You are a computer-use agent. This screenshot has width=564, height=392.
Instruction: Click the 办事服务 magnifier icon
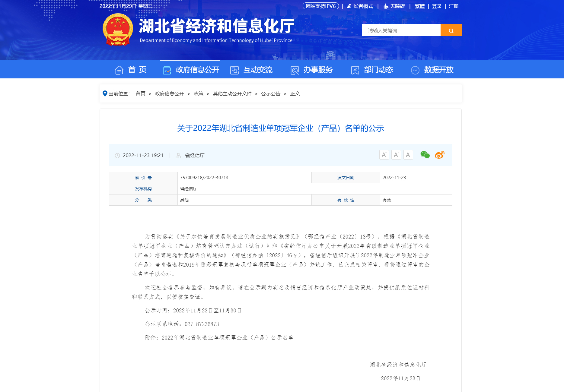point(295,70)
